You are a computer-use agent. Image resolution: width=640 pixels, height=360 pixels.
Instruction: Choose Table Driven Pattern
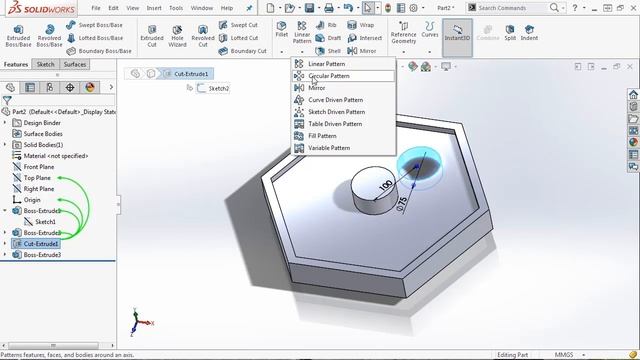[343, 124]
